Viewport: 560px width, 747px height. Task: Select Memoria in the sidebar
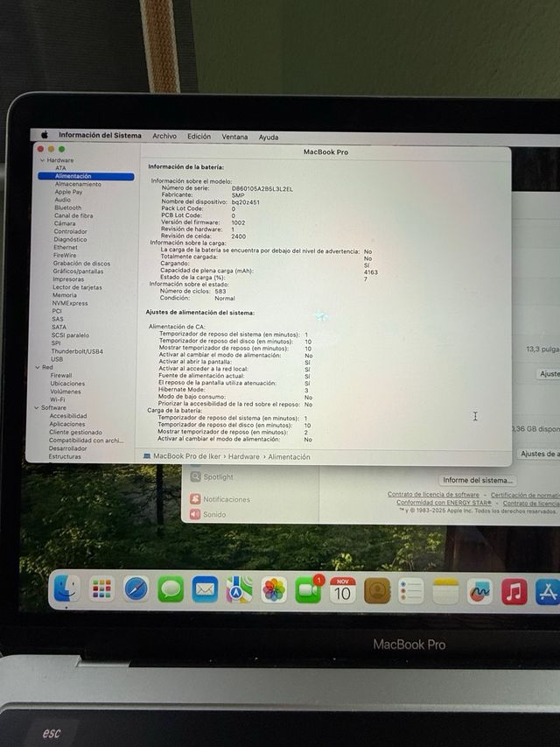point(64,295)
